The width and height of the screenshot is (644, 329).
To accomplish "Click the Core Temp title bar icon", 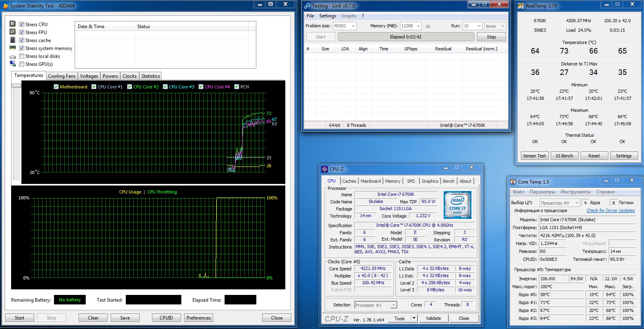I will point(513,182).
